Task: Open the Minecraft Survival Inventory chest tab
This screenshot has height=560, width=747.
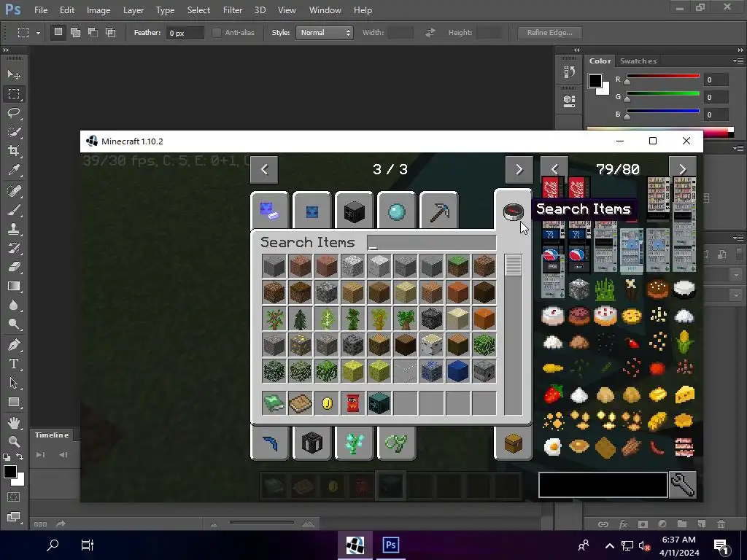Action: click(x=513, y=443)
